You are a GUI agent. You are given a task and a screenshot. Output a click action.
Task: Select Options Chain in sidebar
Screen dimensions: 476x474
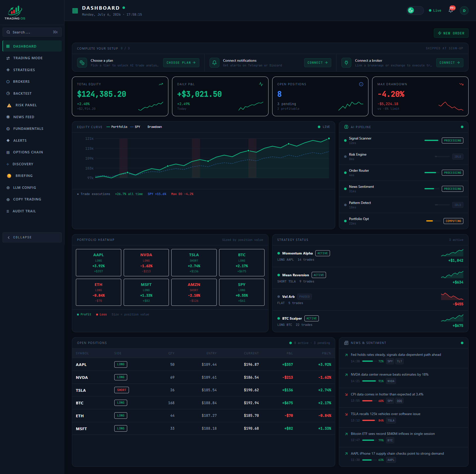[x=32, y=152]
